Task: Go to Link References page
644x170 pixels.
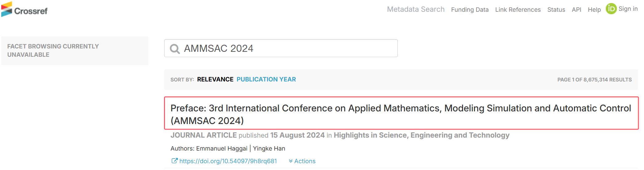Action: 518,10
